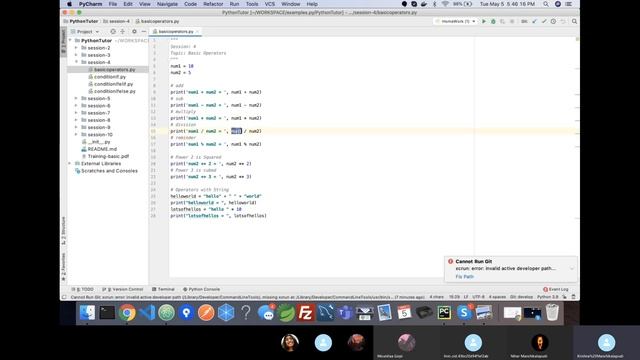Image resolution: width=640 pixels, height=360 pixels.
Task: Open Calendar icon in the Dock
Action: [x=404, y=313]
